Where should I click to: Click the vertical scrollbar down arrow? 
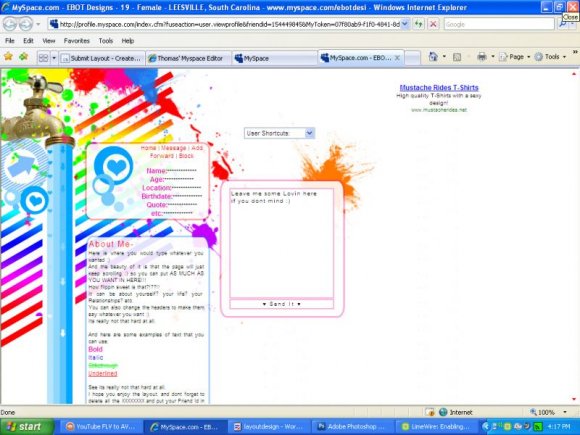(574, 399)
